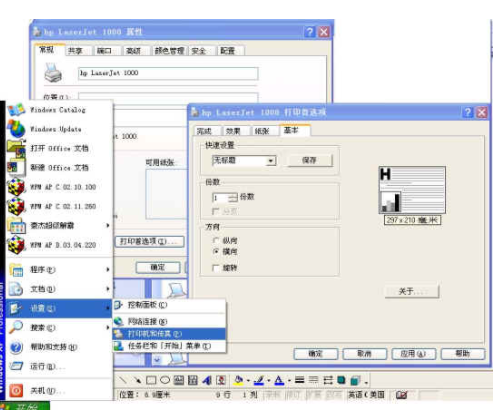Open 打印机和传真 in Settings submenu
Viewport: 497px width, 410px height.
click(169, 334)
